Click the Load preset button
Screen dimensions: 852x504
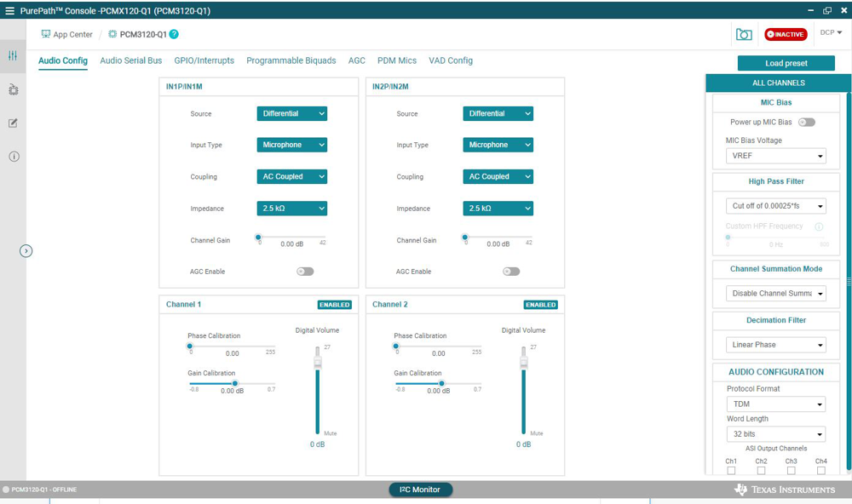click(x=786, y=63)
